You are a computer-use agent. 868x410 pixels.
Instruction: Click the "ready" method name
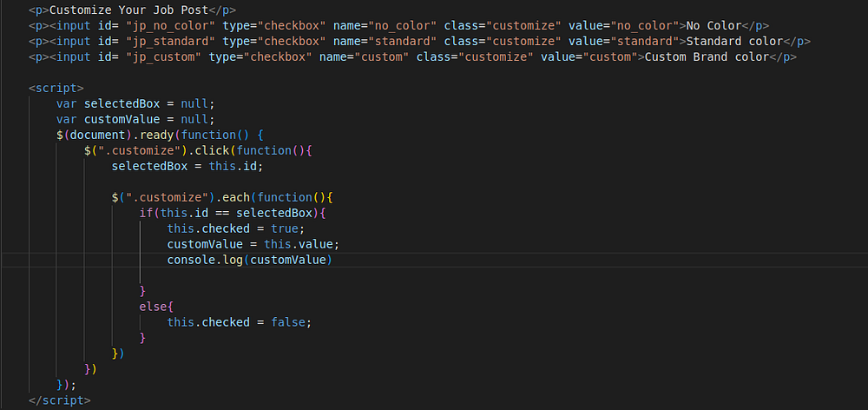[156, 135]
